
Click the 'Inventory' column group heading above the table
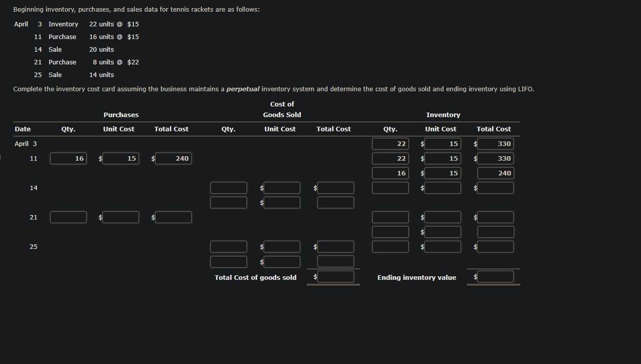pyautogui.click(x=443, y=115)
